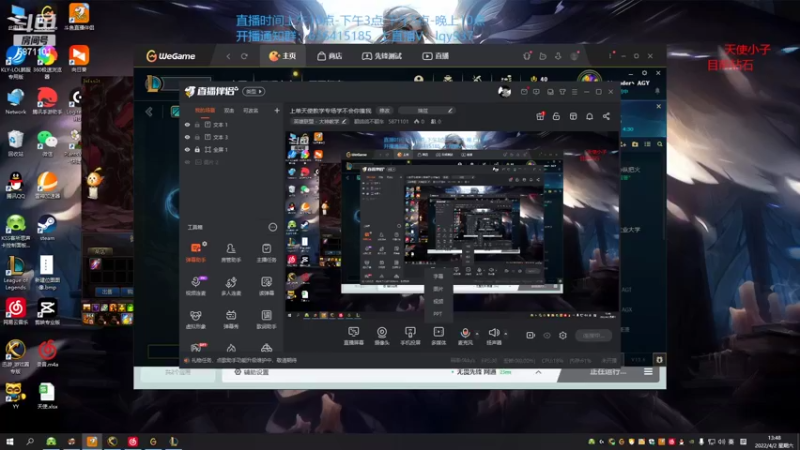Click the gift box icon with red badge
Screen dimensions: 800x450
click(540, 116)
